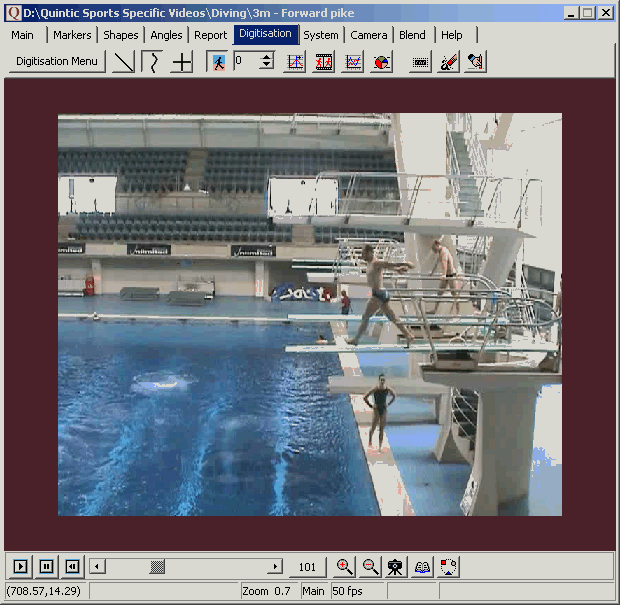This screenshot has width=620, height=605.
Task: Switch to the Markers tab
Action: tap(72, 35)
